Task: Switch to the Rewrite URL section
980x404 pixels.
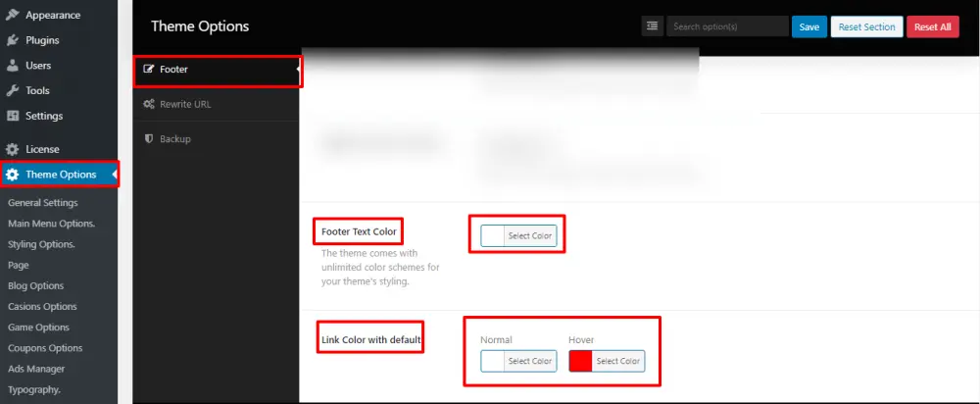Action: (217, 105)
